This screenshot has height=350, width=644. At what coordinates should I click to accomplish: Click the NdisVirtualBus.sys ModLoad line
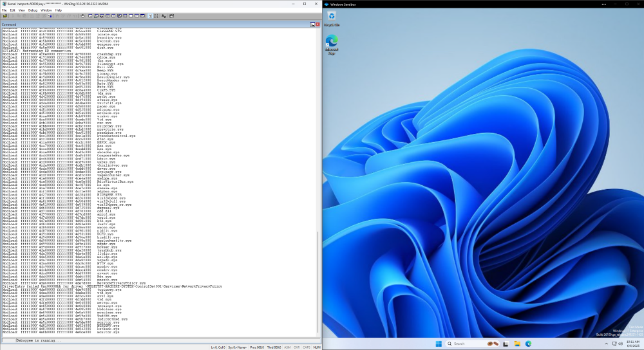pyautogui.click(x=68, y=181)
